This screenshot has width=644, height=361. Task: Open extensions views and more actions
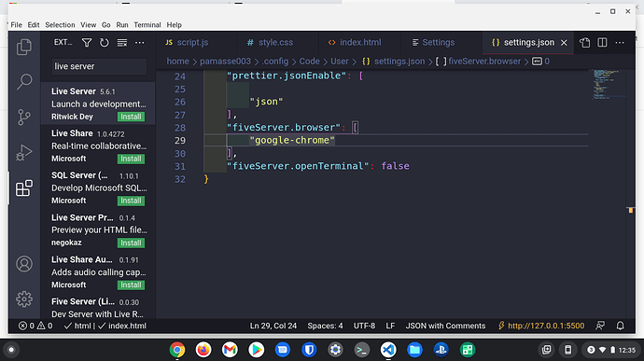(x=140, y=43)
